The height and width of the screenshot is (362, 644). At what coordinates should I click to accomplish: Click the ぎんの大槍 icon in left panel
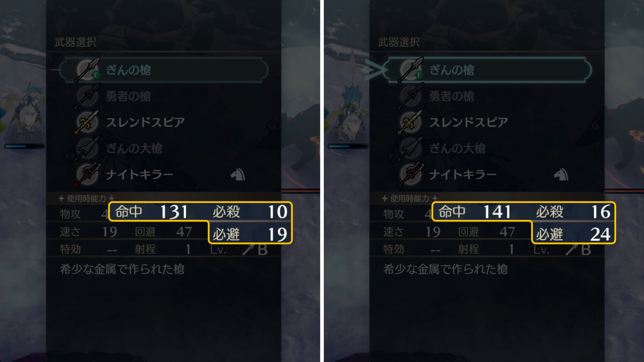coord(87,148)
